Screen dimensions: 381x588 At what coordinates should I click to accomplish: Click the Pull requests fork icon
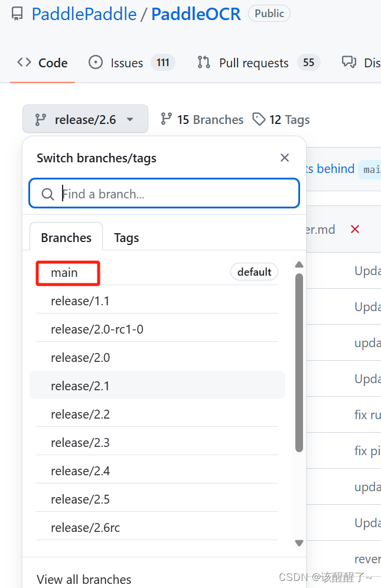tap(203, 63)
